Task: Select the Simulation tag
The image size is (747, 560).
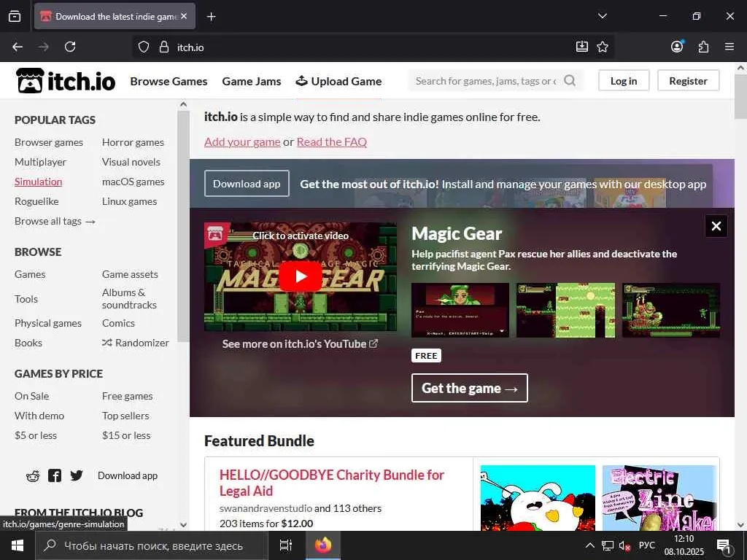Action: click(38, 182)
